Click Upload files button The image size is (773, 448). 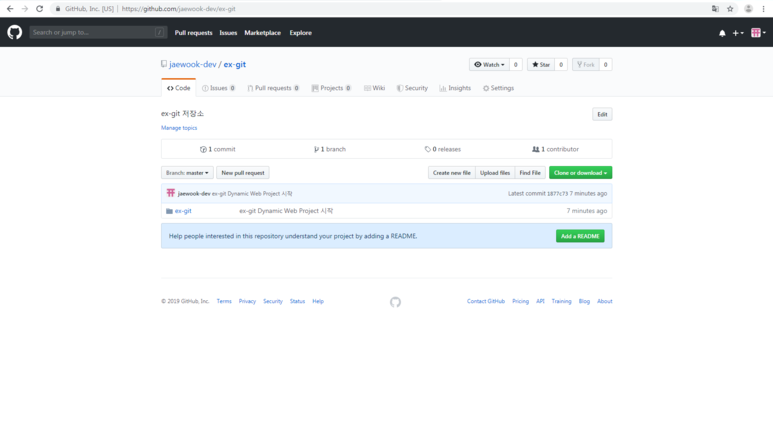click(x=495, y=173)
